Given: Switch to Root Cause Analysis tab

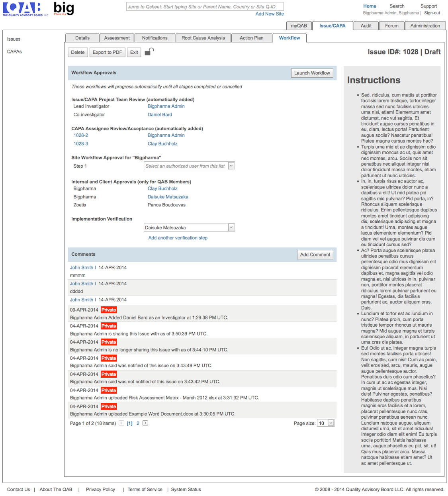Looking at the screenshot, I should 203,38.
